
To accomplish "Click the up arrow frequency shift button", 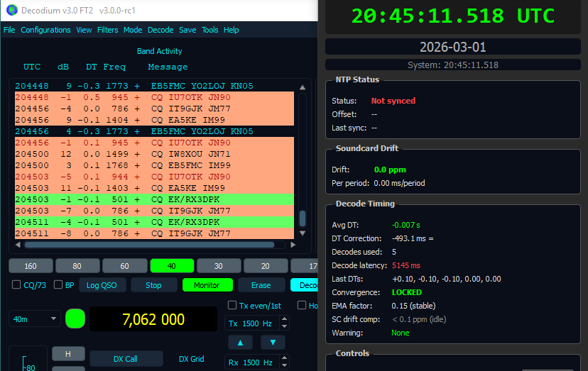I will (x=239, y=343).
